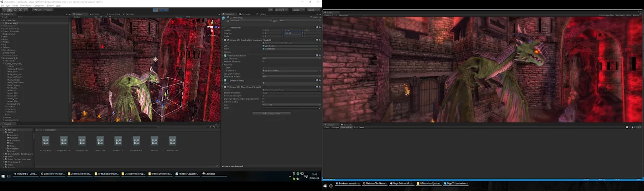644x191 pixels.
Task: Switch to the Asset Store tab
Action: 114,14
